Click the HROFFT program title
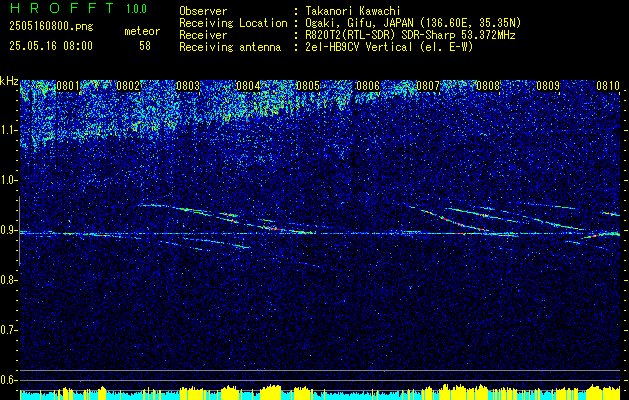This screenshot has height=400, width=629. [62, 8]
